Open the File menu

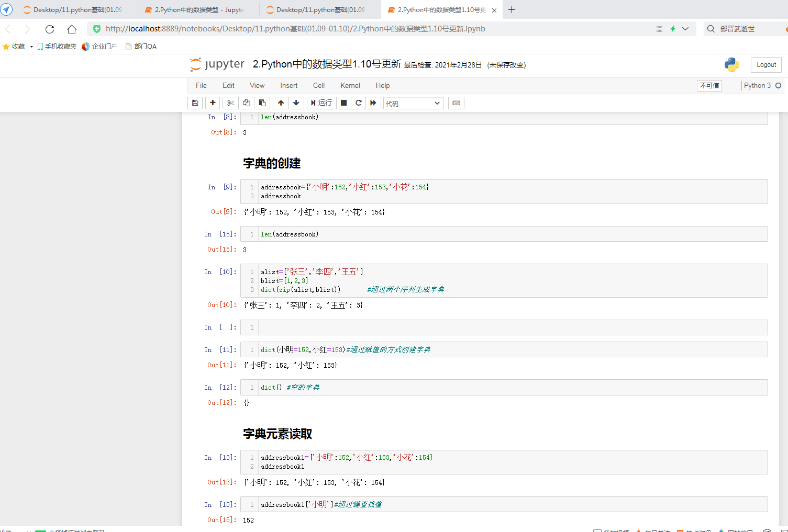201,85
